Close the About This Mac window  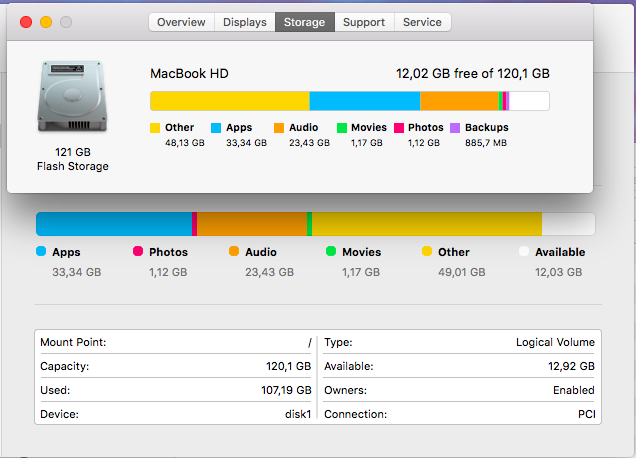(x=26, y=22)
